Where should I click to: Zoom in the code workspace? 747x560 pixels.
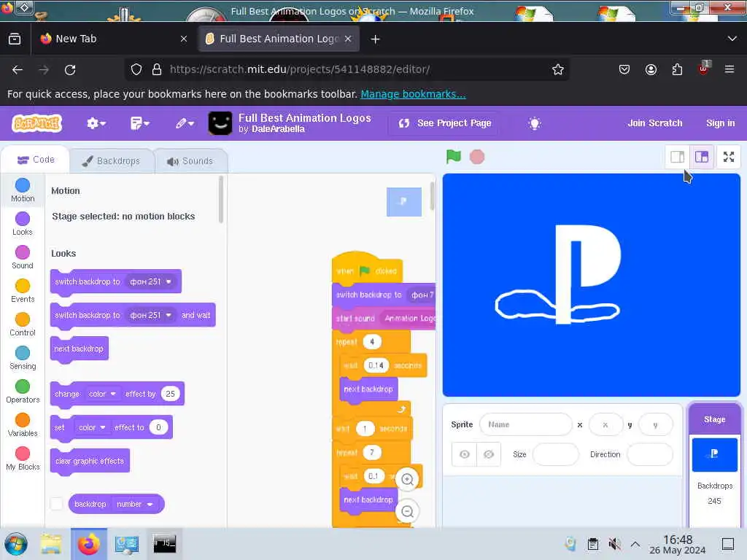coord(407,479)
